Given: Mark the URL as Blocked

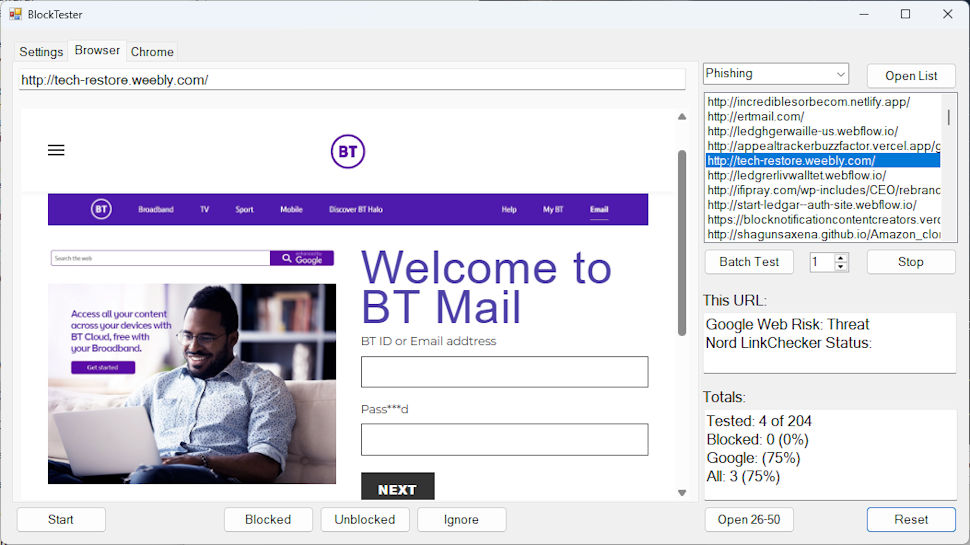Looking at the screenshot, I should [268, 520].
